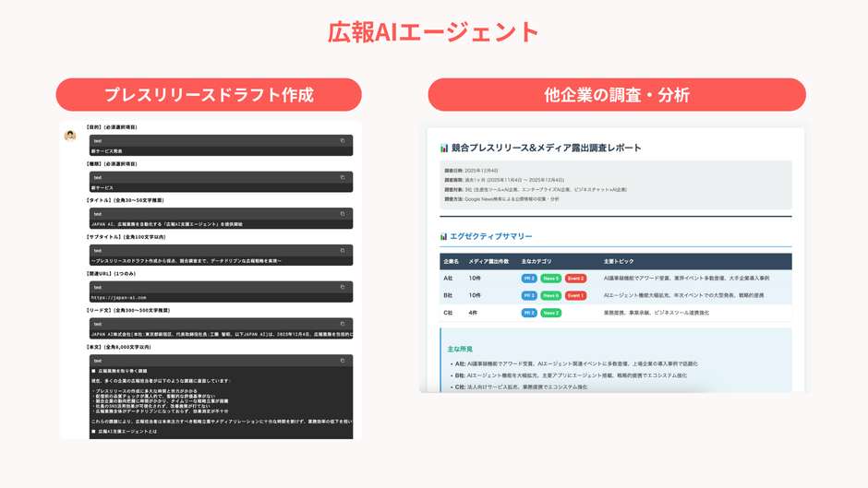Select the 他企業の調査・分析 red banner
This screenshot has height=488, width=868.
(x=616, y=95)
